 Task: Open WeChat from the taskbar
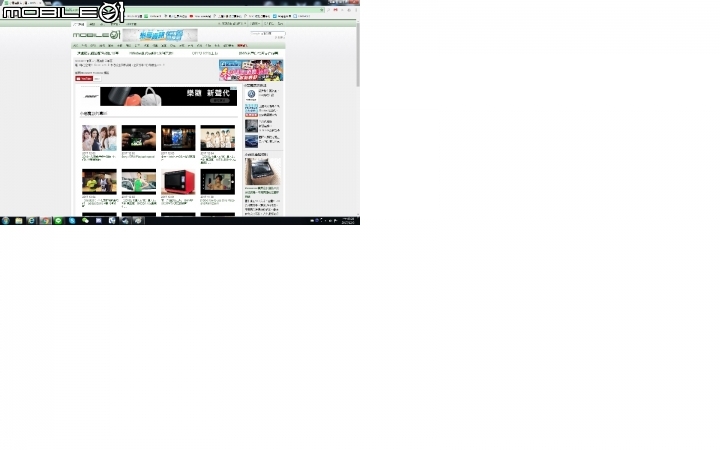(85, 221)
